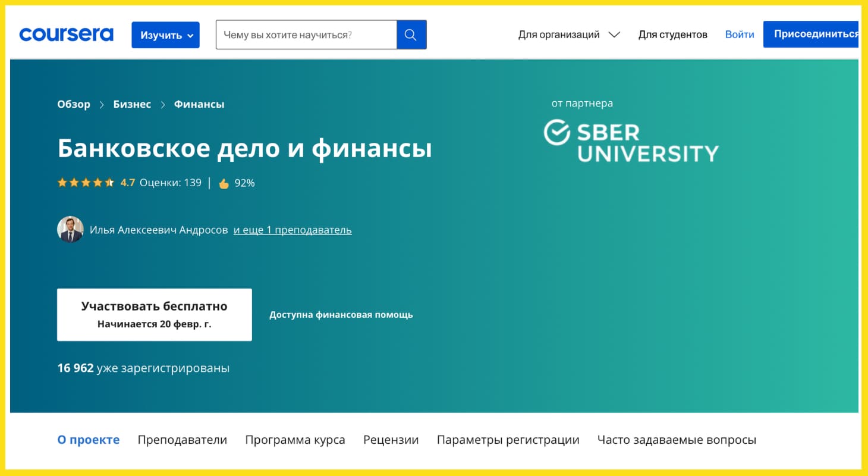
Task: Go to Обзор breadcrumb
Action: (74, 104)
